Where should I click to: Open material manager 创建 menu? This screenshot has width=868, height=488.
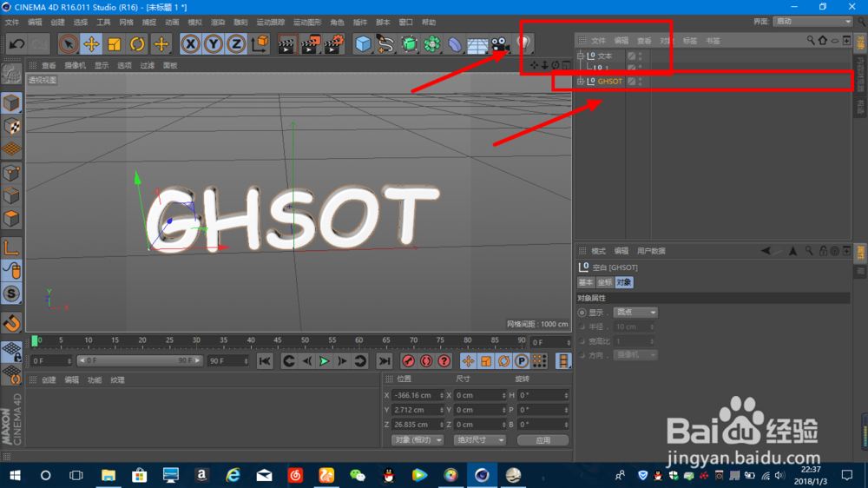click(x=49, y=380)
